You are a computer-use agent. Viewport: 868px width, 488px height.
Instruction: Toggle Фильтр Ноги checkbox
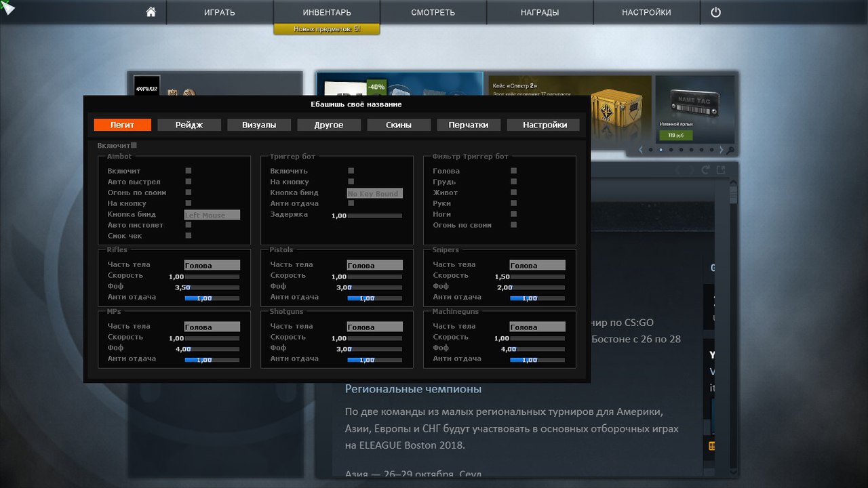514,214
